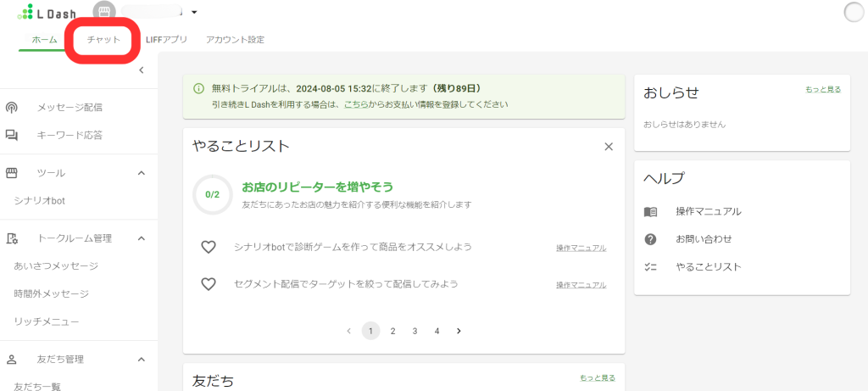The width and height of the screenshot is (868, 391).
Task: Click the next page arrow in pagination
Action: (459, 331)
